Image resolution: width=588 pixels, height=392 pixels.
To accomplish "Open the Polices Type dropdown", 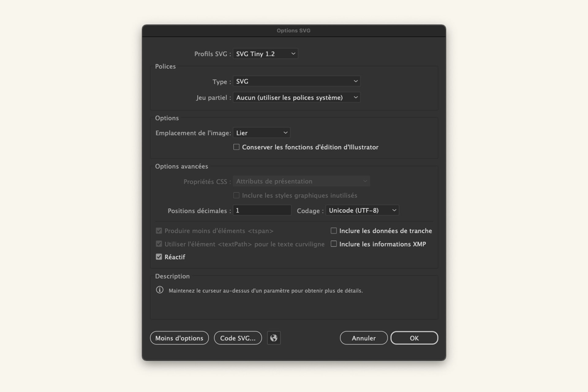I will [296, 81].
